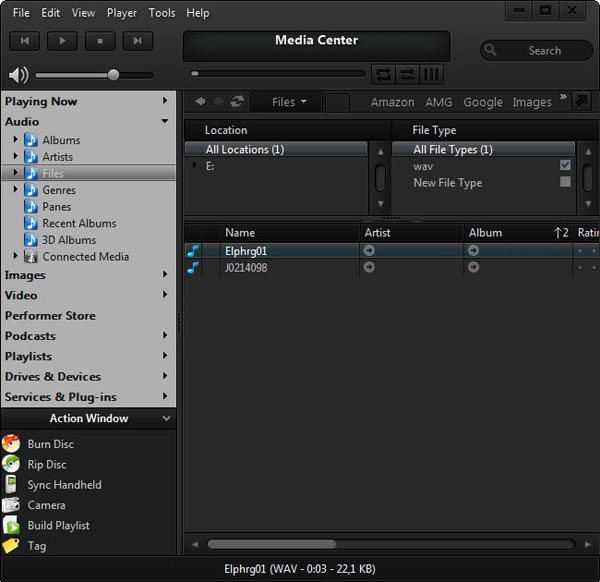The width and height of the screenshot is (600, 582).
Task: Click the Rip Disc icon
Action: point(11,464)
